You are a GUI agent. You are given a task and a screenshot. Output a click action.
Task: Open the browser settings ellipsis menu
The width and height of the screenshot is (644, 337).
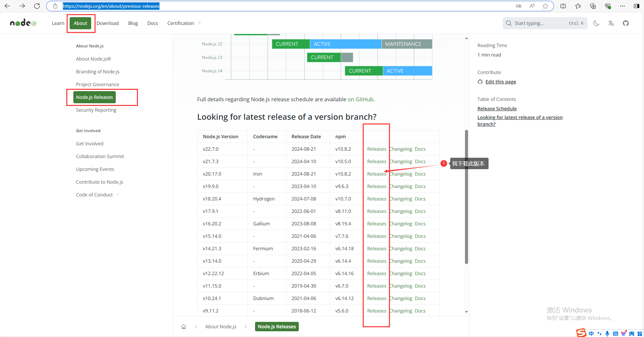coord(622,6)
